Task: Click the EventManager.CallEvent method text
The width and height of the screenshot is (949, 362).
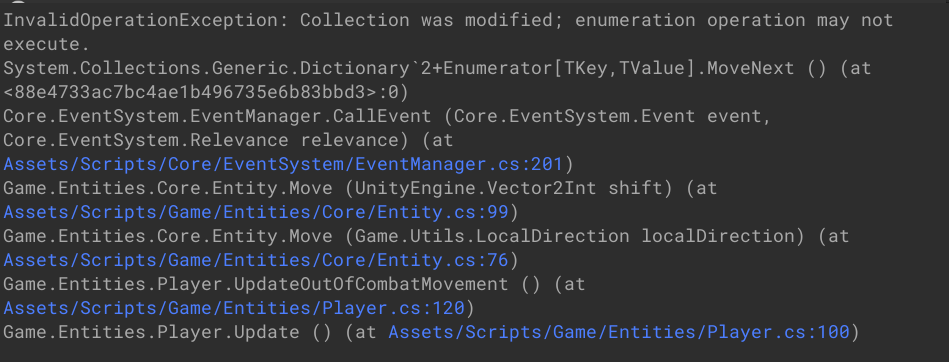Action: point(217,116)
